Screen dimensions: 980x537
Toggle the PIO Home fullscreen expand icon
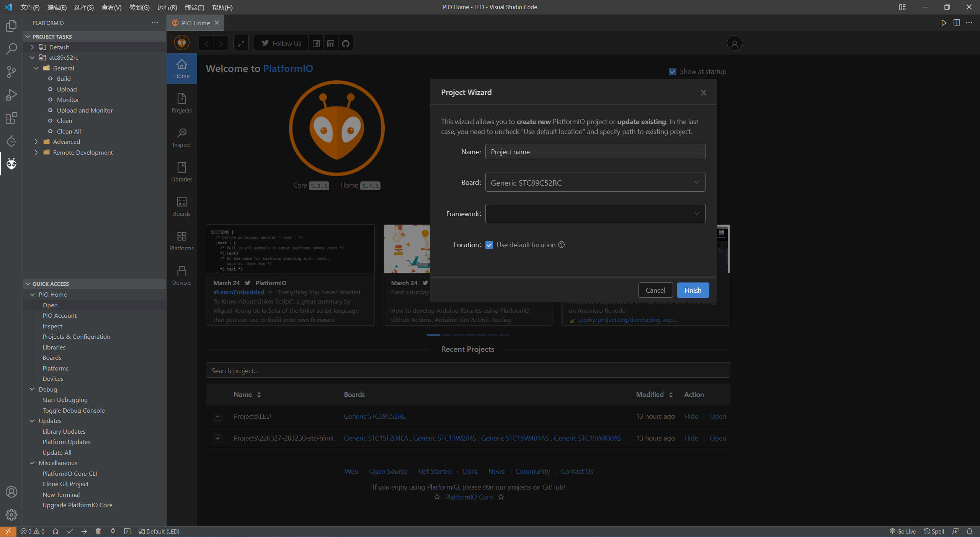tap(241, 43)
